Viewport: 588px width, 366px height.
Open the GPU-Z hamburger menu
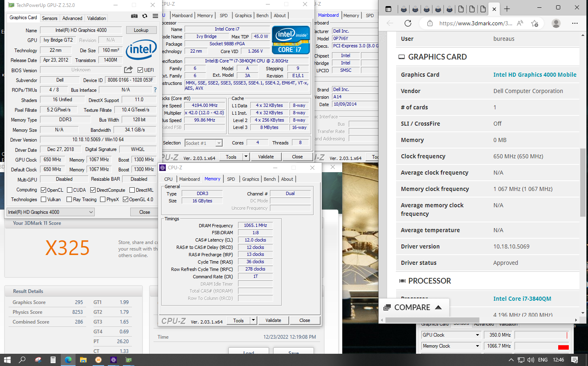(x=155, y=16)
